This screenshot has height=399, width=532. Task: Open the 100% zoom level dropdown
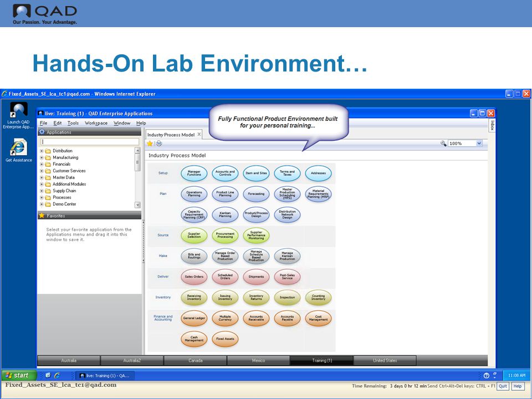[479, 143]
